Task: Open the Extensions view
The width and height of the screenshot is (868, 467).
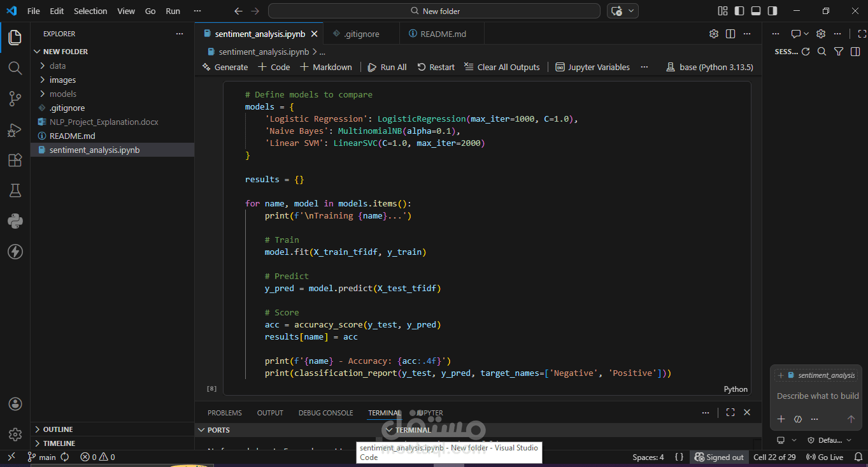Action: [x=15, y=160]
